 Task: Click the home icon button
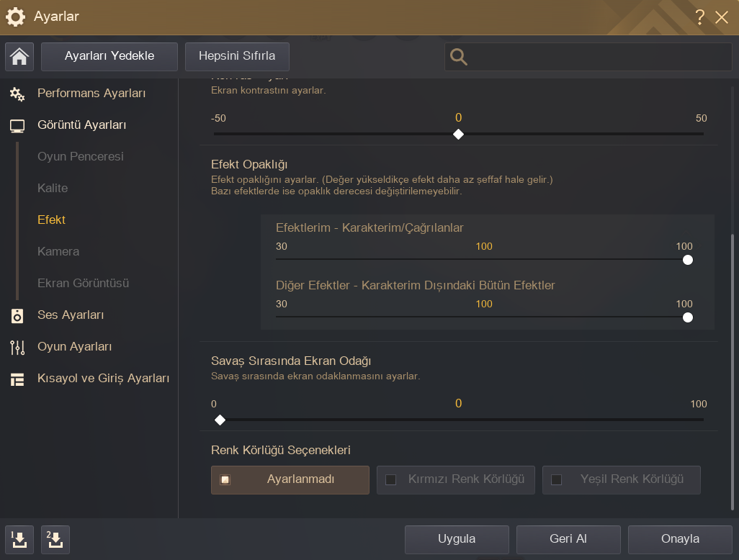click(x=19, y=57)
